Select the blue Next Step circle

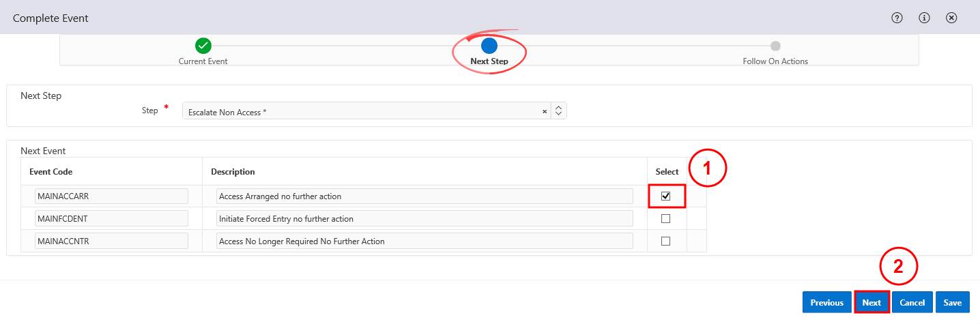tap(489, 46)
